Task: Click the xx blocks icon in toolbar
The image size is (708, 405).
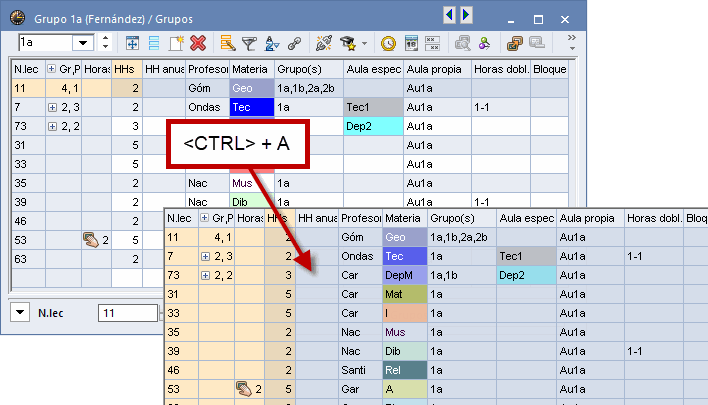Action: point(432,43)
